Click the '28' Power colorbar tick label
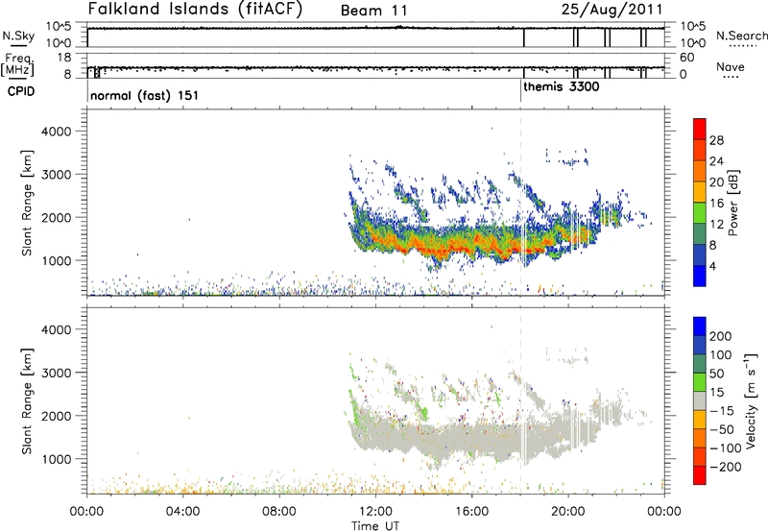768x532 pixels. (716, 140)
